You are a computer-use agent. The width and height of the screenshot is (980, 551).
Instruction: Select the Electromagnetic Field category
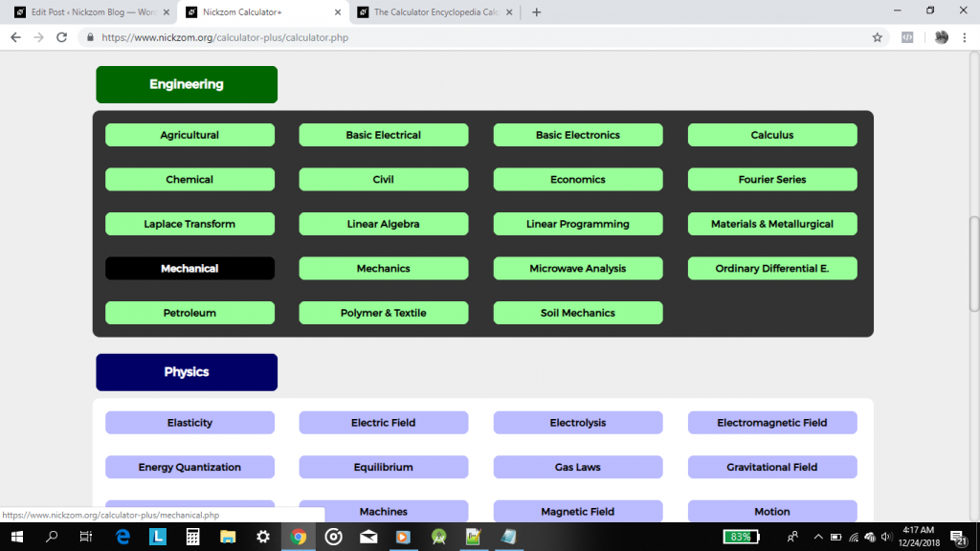point(772,423)
